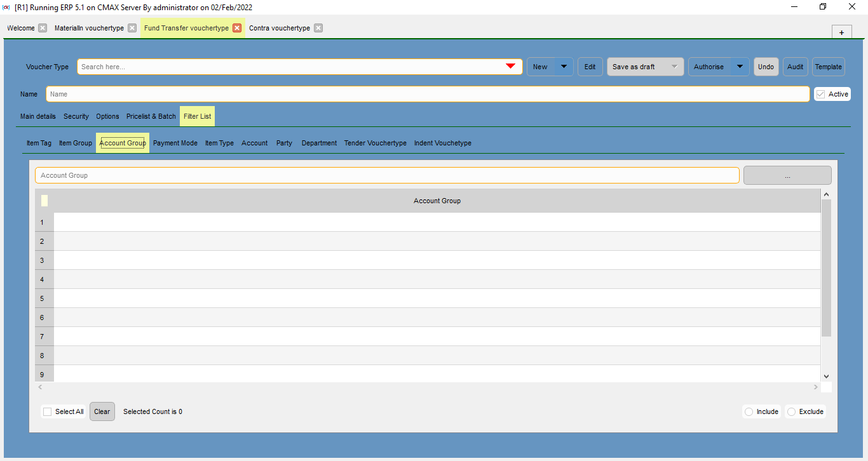Viewport: 868px width, 461px height.
Task: Click the Name input field
Action: (427, 94)
